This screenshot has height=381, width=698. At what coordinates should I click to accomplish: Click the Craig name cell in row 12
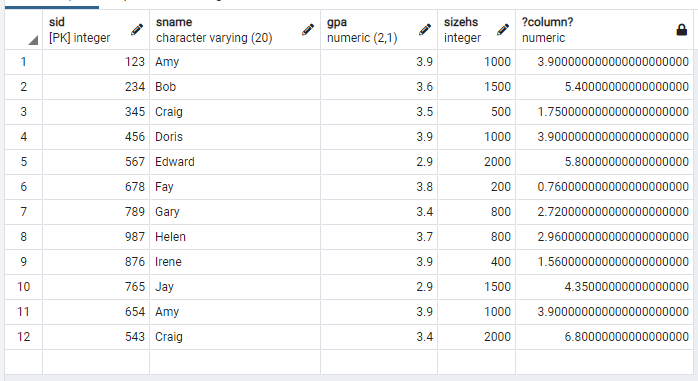tap(235, 336)
